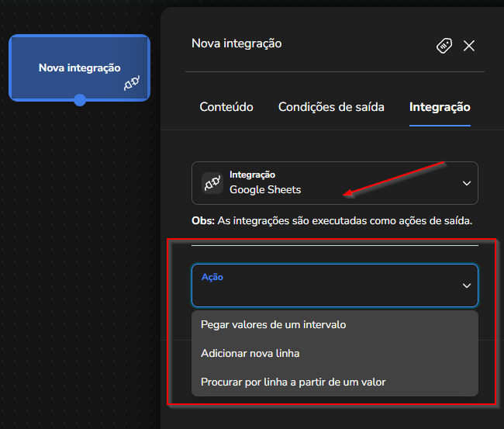Choose Adicionar nova linha option
504x429 pixels.
click(335, 354)
